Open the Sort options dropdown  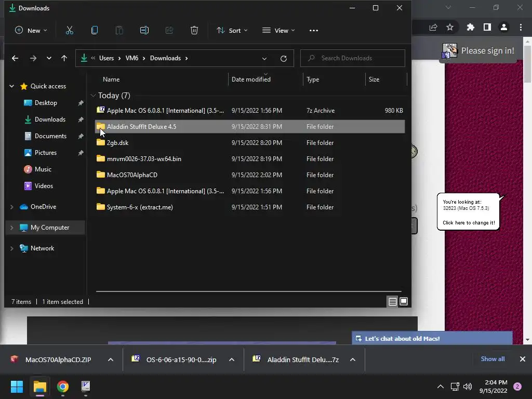tap(232, 31)
